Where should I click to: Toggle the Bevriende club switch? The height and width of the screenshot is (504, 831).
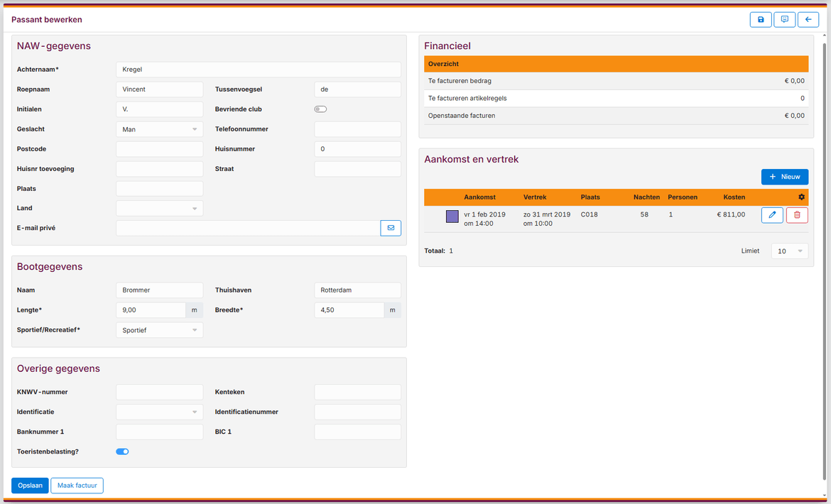[x=320, y=109]
